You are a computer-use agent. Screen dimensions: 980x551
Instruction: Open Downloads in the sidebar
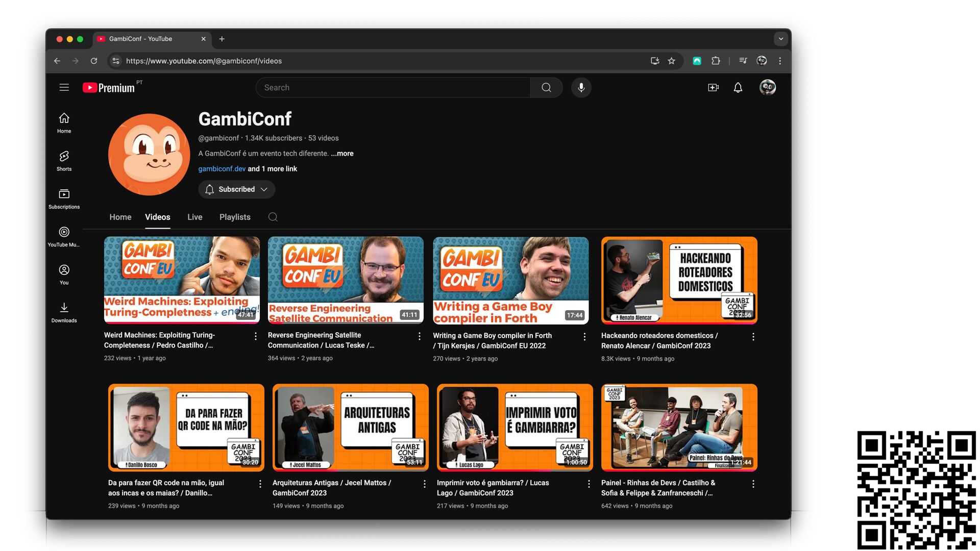[64, 312]
